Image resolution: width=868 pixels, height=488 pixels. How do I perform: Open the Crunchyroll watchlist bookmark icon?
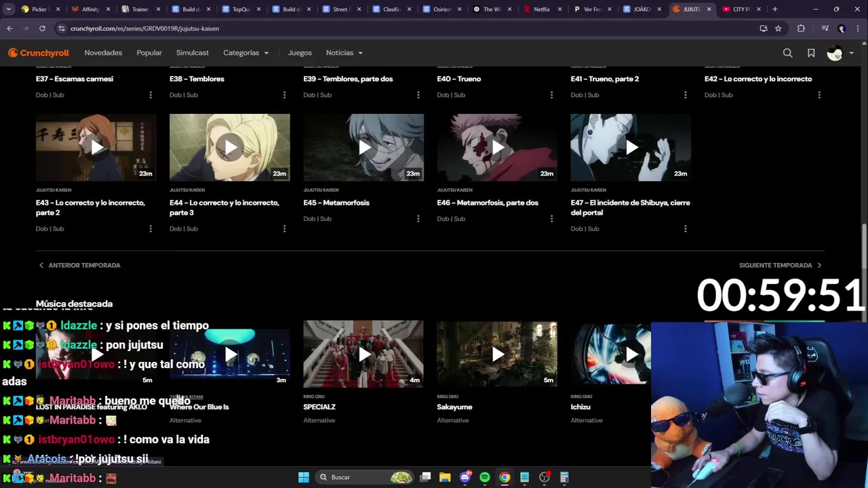(x=811, y=53)
